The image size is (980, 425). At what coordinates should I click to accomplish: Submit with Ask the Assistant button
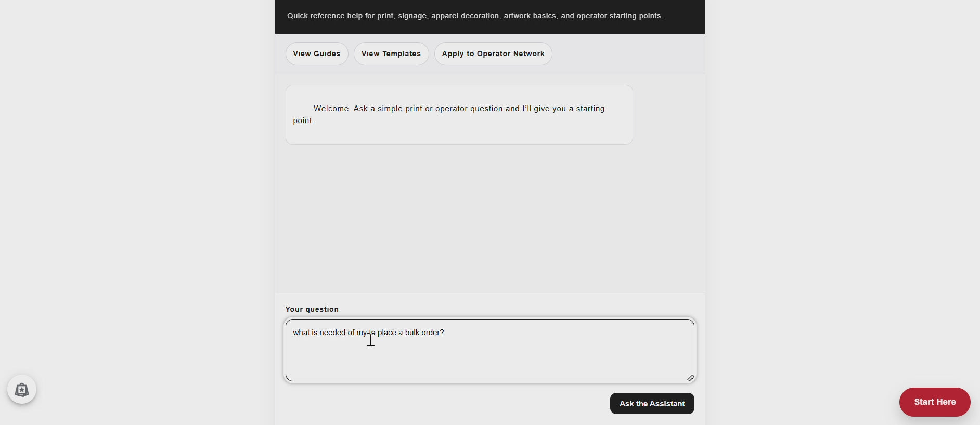652,403
